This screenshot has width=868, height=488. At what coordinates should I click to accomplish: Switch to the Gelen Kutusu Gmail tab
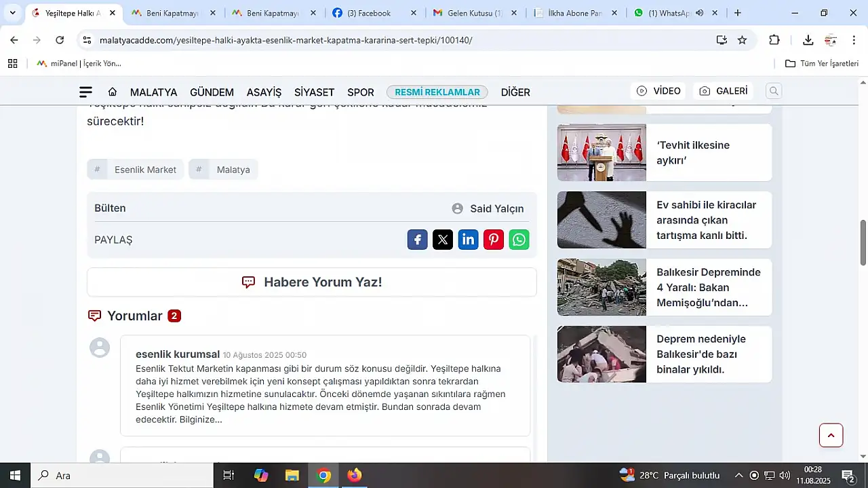click(x=475, y=13)
